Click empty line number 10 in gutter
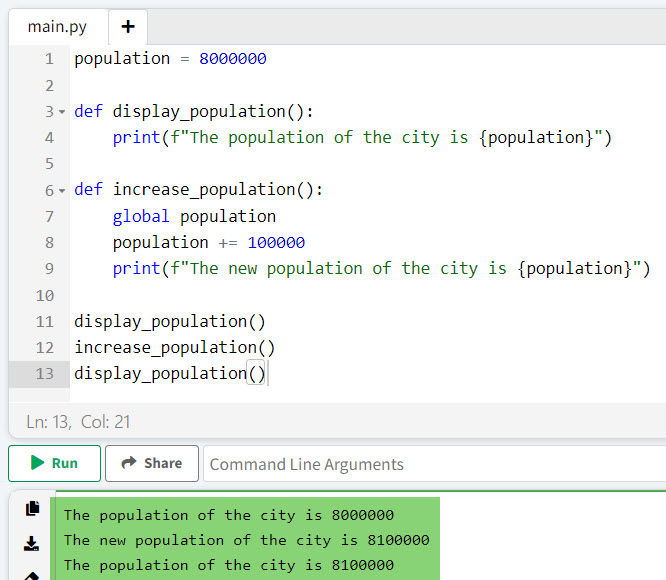Screen dimensions: 666x580 point(45,296)
